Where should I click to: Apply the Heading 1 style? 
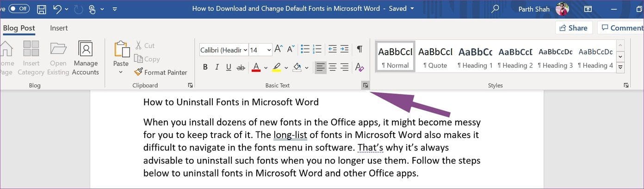(475, 57)
